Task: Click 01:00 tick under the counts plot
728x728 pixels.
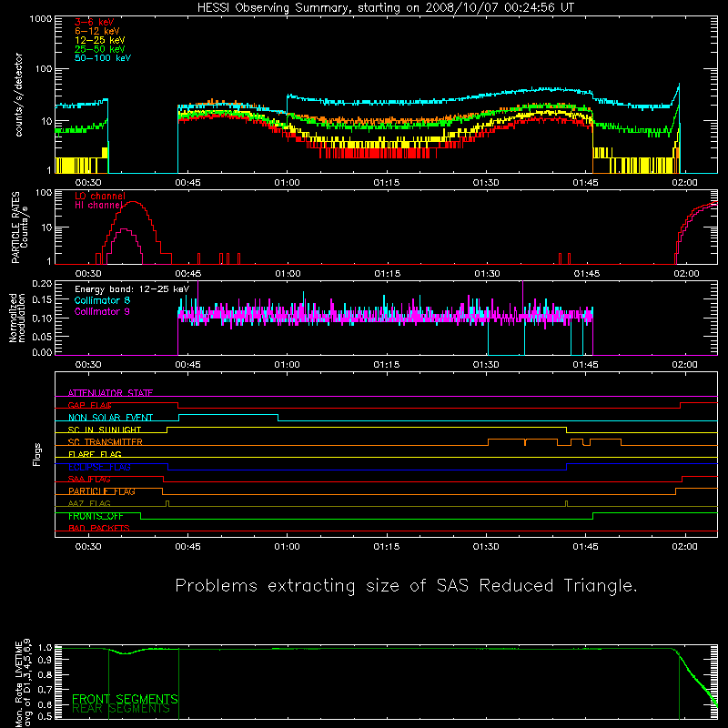Action: [x=287, y=183]
